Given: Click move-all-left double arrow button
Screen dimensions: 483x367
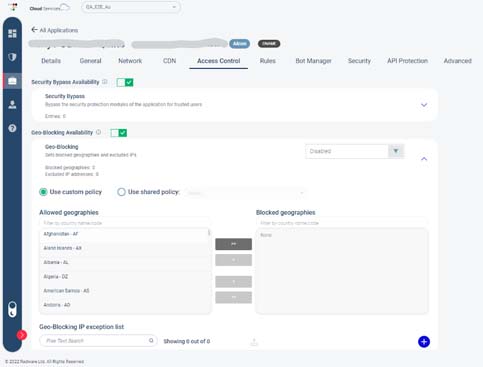Looking at the screenshot, I should click(x=233, y=297).
